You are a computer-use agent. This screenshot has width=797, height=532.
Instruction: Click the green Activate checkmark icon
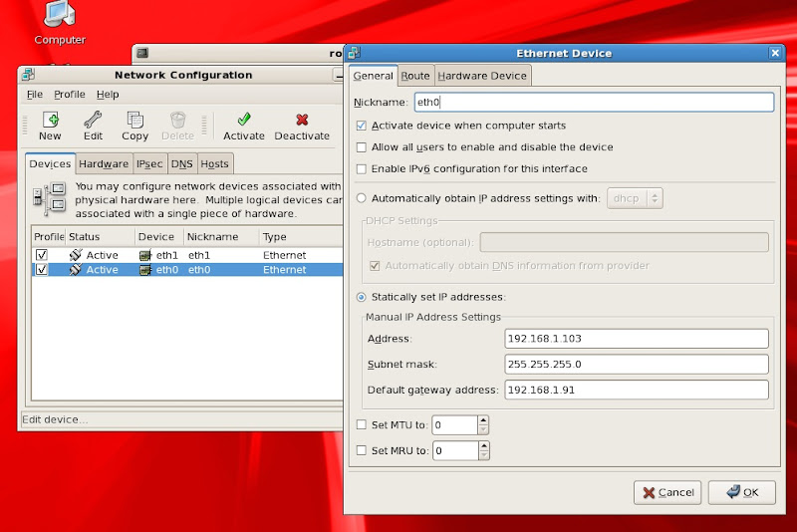pyautogui.click(x=244, y=120)
